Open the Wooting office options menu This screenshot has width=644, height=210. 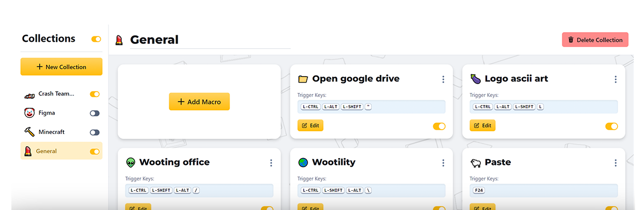coord(271,163)
